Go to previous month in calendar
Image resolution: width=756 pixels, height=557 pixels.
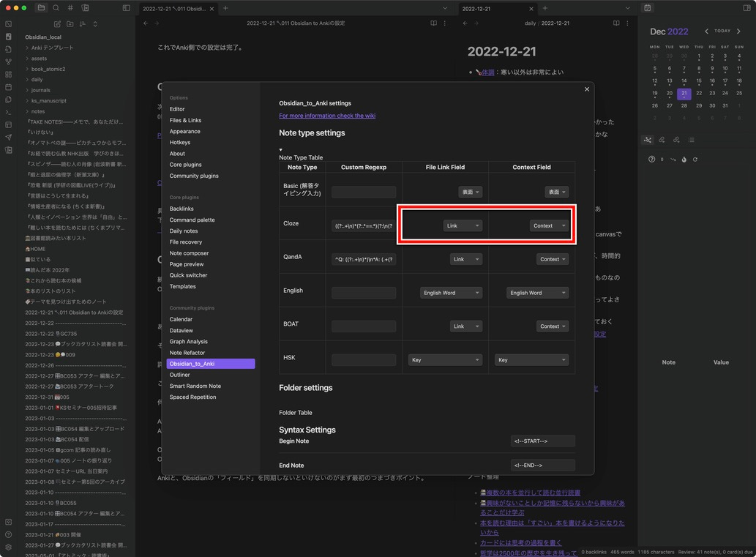706,31
